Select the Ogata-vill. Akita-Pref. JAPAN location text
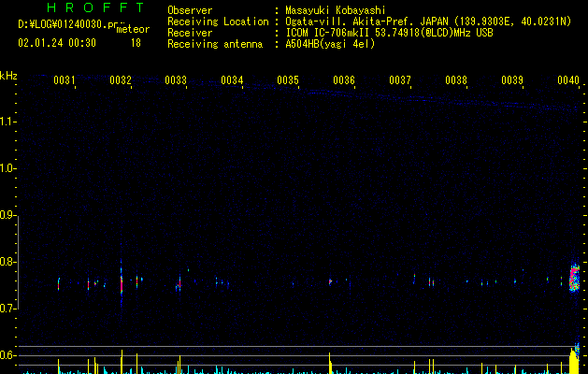 [366, 22]
